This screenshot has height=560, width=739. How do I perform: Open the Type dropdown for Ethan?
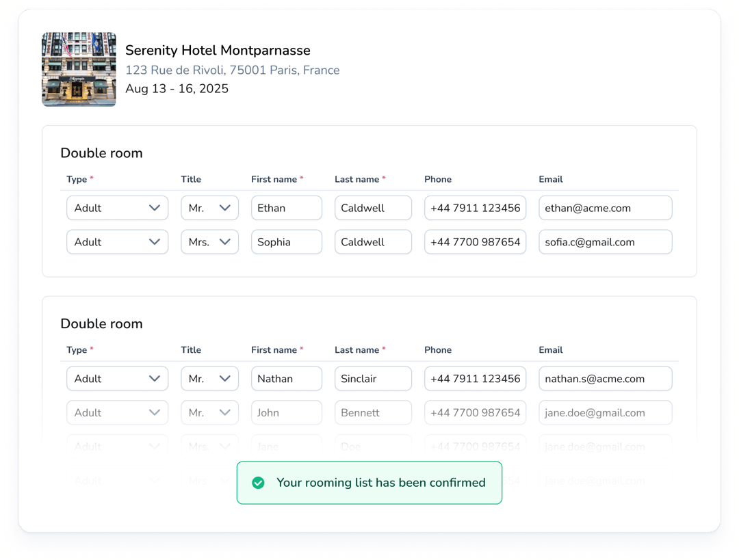coord(117,208)
